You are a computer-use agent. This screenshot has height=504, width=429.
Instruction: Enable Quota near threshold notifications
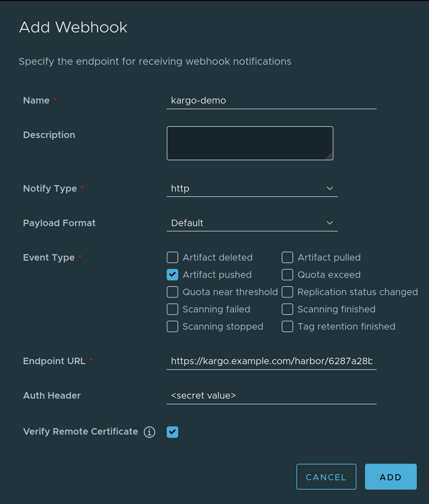click(172, 292)
